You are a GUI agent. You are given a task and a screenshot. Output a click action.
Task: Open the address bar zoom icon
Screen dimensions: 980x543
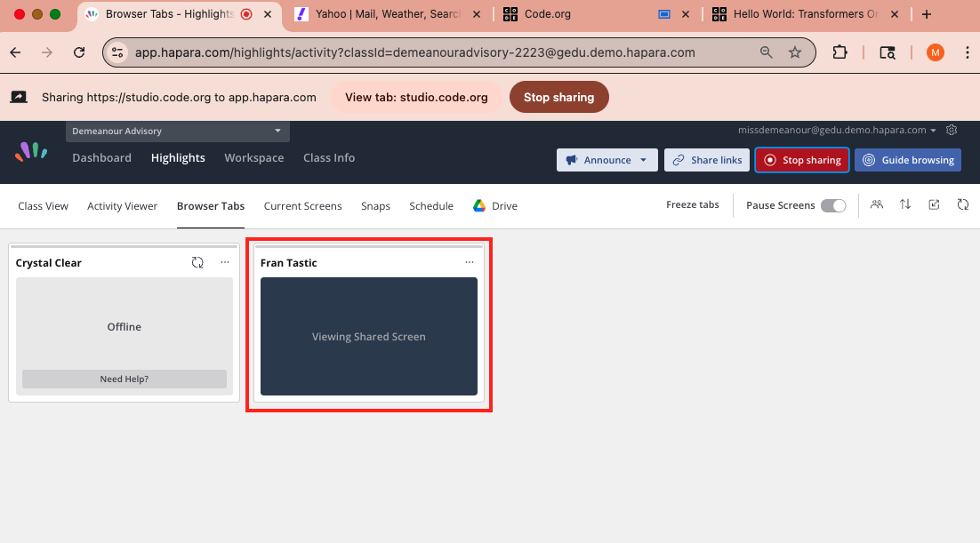[x=767, y=52]
